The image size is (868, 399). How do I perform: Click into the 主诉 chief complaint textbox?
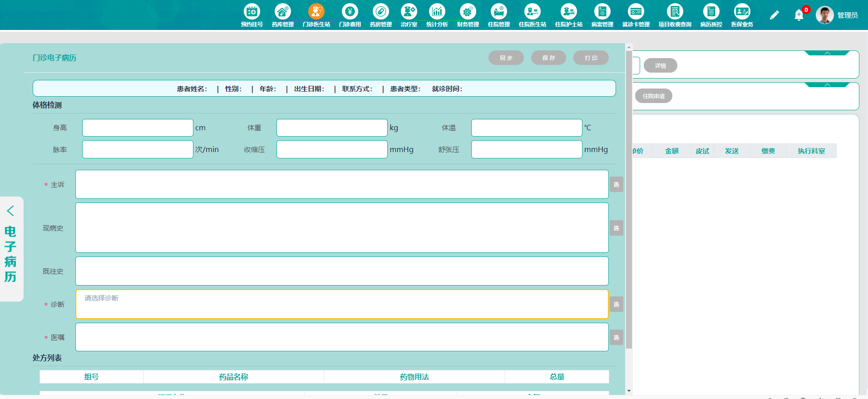click(342, 184)
